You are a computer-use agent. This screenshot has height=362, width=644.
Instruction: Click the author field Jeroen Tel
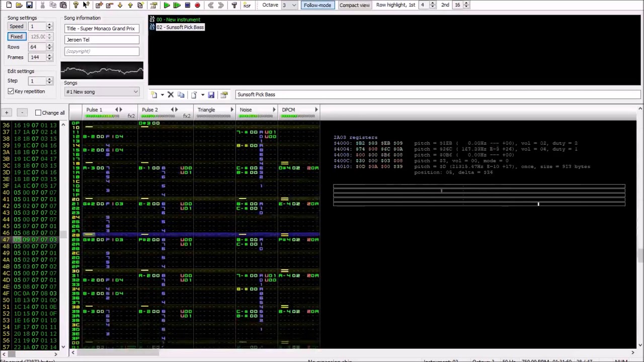click(102, 40)
